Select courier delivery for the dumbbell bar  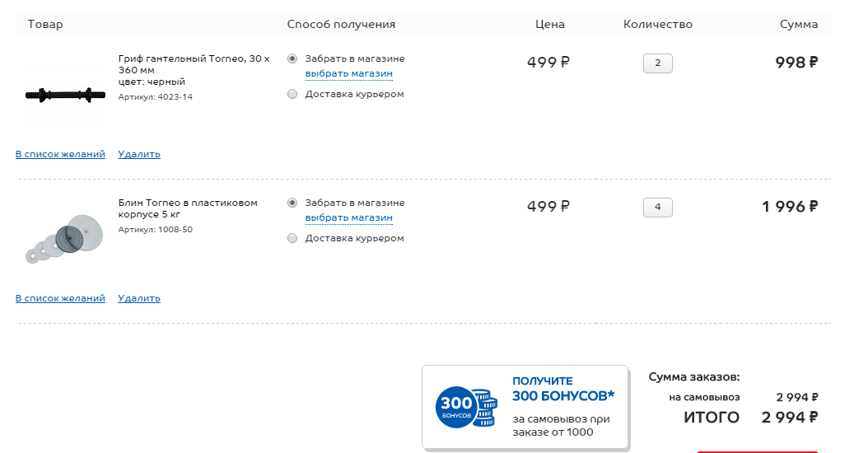click(x=292, y=95)
